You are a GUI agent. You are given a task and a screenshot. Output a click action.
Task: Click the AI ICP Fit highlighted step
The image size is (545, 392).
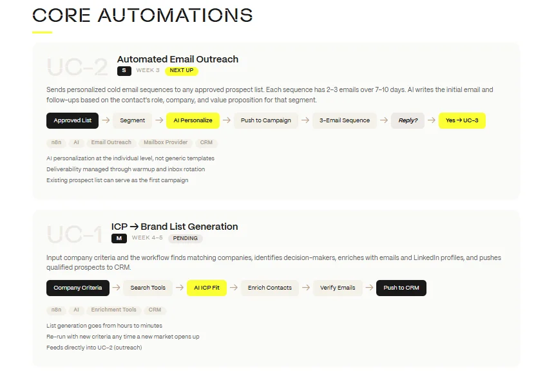click(x=206, y=288)
